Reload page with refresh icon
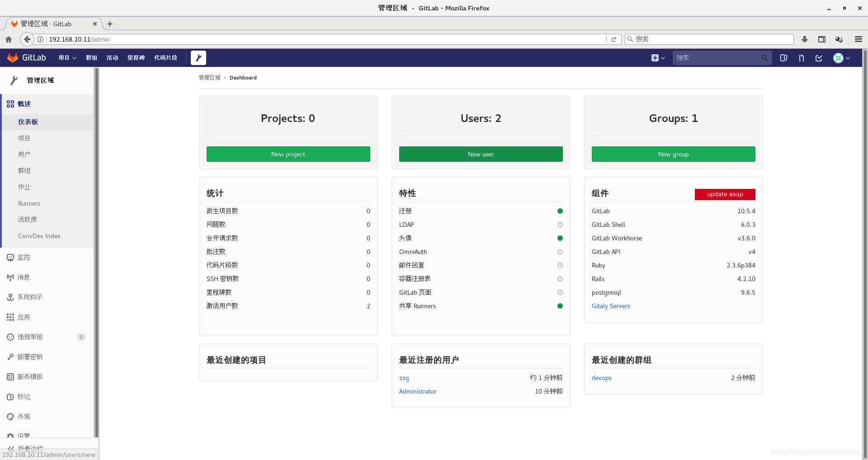 (613, 39)
